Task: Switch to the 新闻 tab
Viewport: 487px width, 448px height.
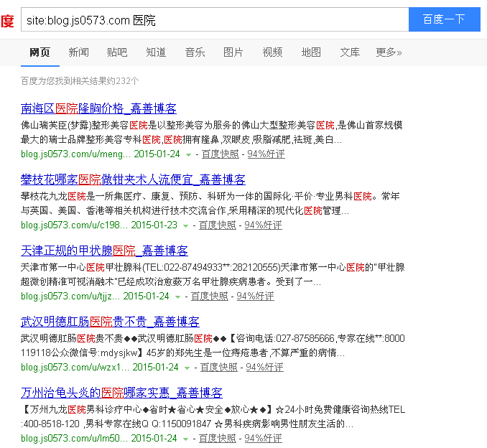Action: (x=79, y=52)
